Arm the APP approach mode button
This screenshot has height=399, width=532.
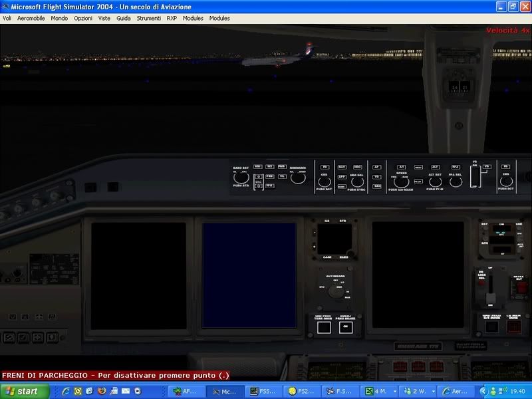342,177
